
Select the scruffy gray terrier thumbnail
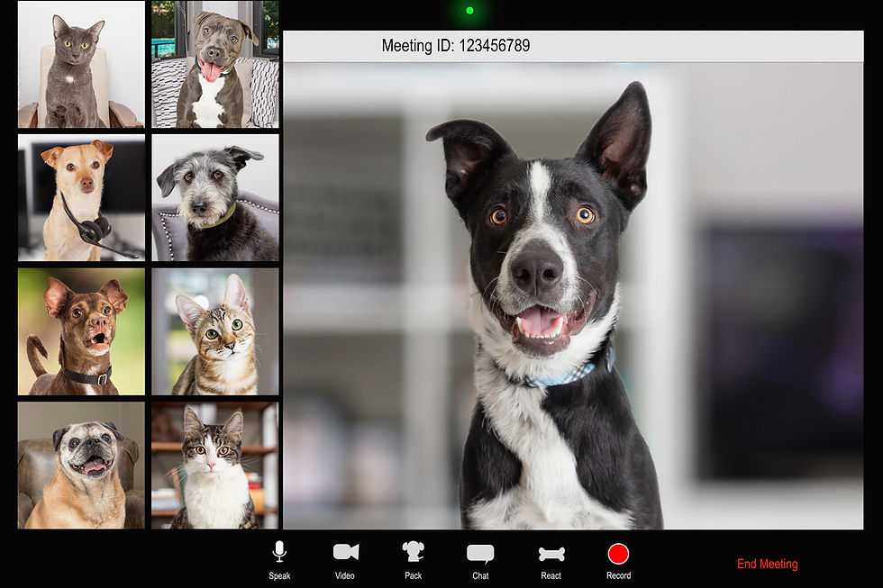[x=215, y=197]
